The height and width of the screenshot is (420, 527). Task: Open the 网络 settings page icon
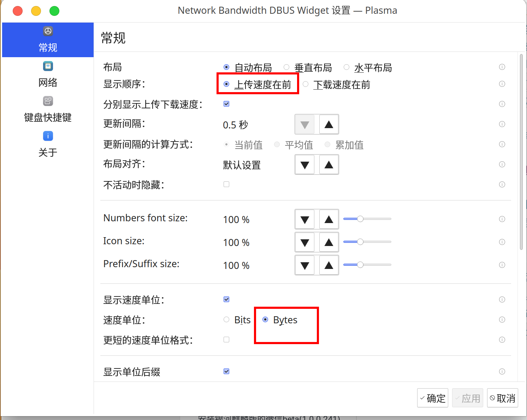click(48, 66)
